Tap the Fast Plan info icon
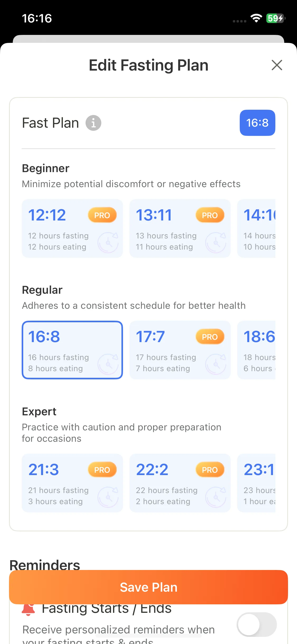Image resolution: width=297 pixels, height=644 pixels. 93,123
